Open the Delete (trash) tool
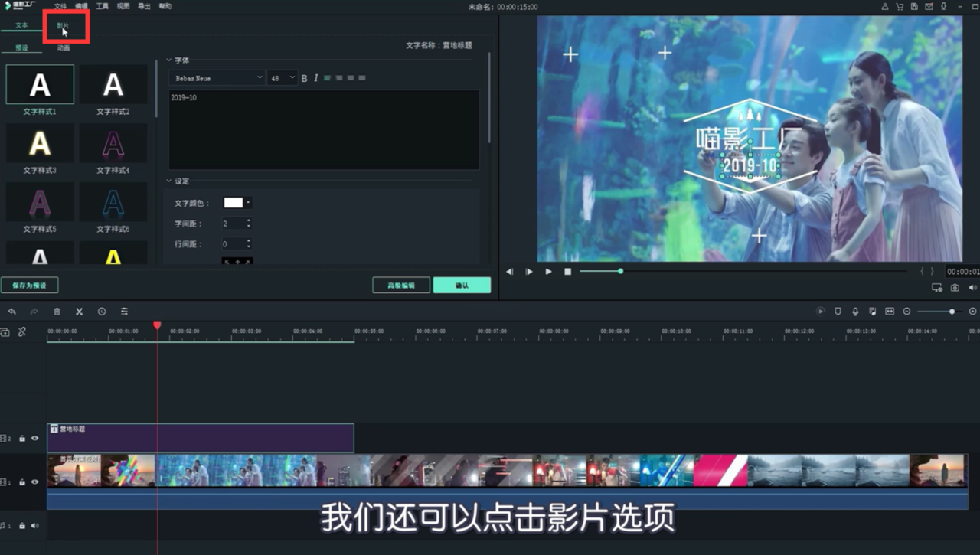Image resolution: width=980 pixels, height=555 pixels. pos(57,312)
